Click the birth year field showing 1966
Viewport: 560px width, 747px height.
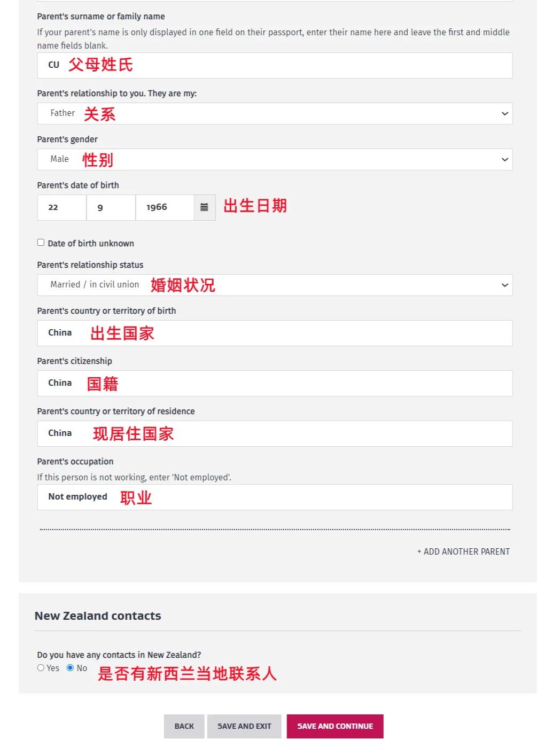(164, 207)
